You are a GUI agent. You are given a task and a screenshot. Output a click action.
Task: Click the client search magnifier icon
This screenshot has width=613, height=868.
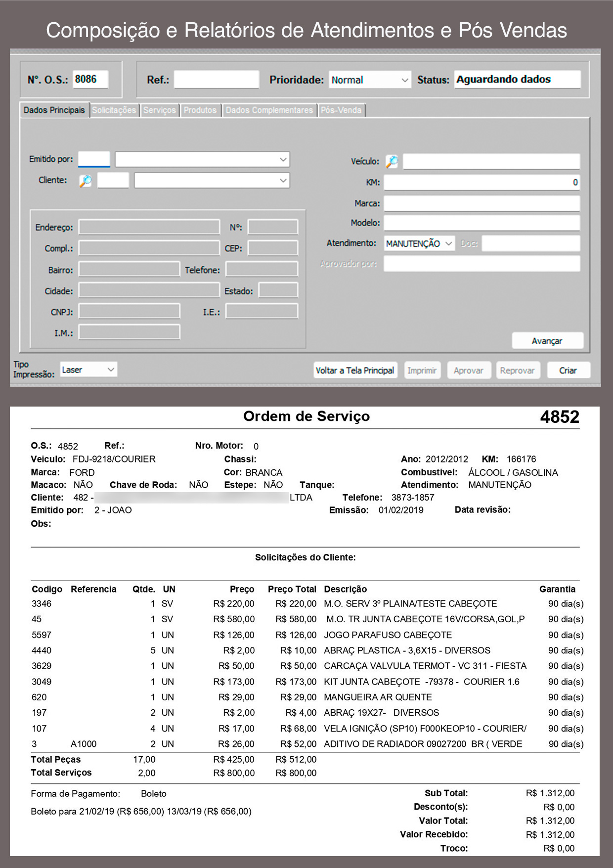click(86, 181)
